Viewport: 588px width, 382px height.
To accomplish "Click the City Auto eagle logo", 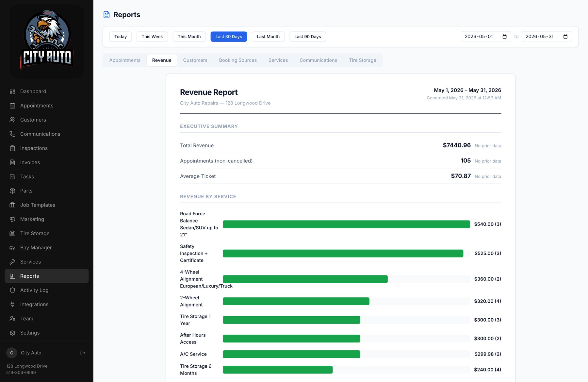I will (47, 41).
